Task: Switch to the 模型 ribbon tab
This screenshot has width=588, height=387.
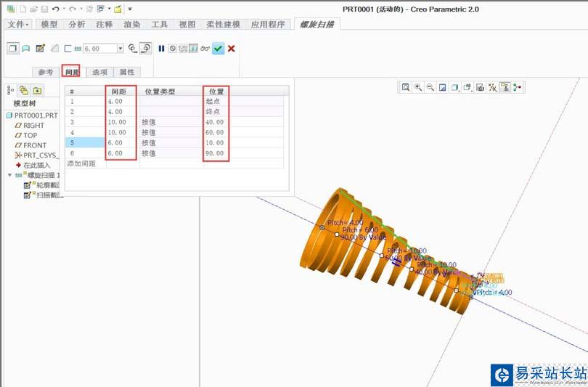Action: (x=49, y=25)
